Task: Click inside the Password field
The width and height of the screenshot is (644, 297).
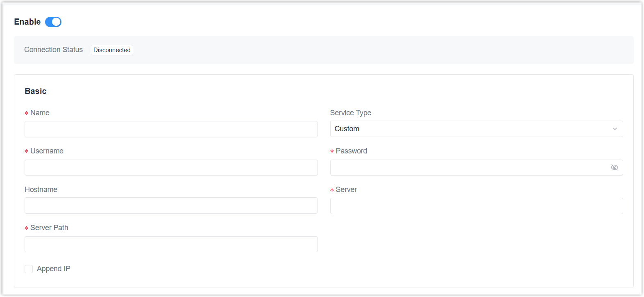Action: point(467,167)
